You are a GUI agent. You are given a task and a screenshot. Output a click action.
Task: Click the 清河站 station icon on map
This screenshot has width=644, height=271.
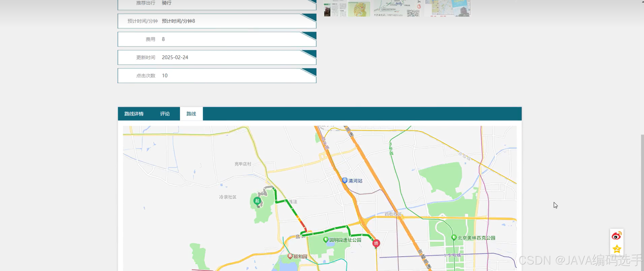(345, 180)
